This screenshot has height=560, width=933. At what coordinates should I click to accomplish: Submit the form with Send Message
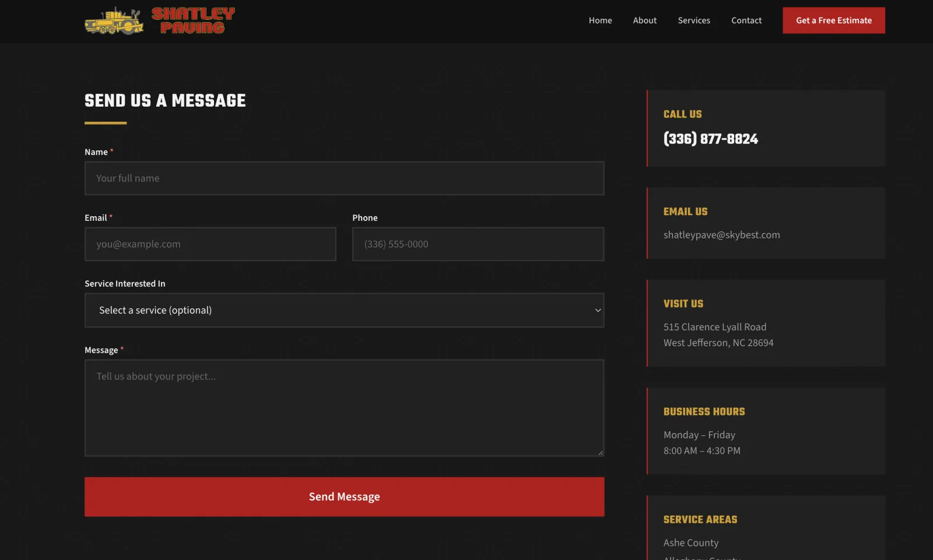pyautogui.click(x=344, y=497)
